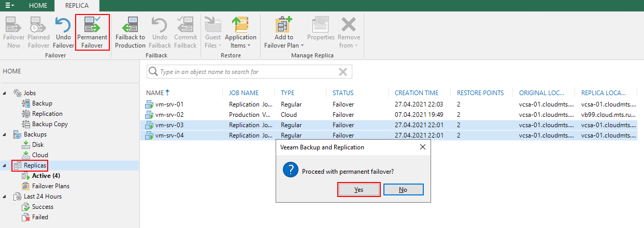The image size is (644, 228).
Task: Select the vm-srv-02 replica row
Action: point(169,115)
